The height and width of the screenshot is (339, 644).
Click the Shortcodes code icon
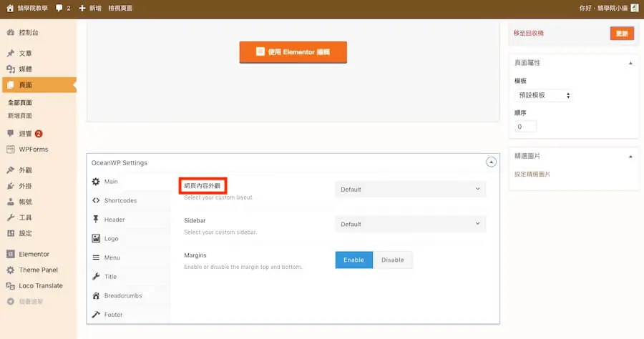tap(96, 200)
